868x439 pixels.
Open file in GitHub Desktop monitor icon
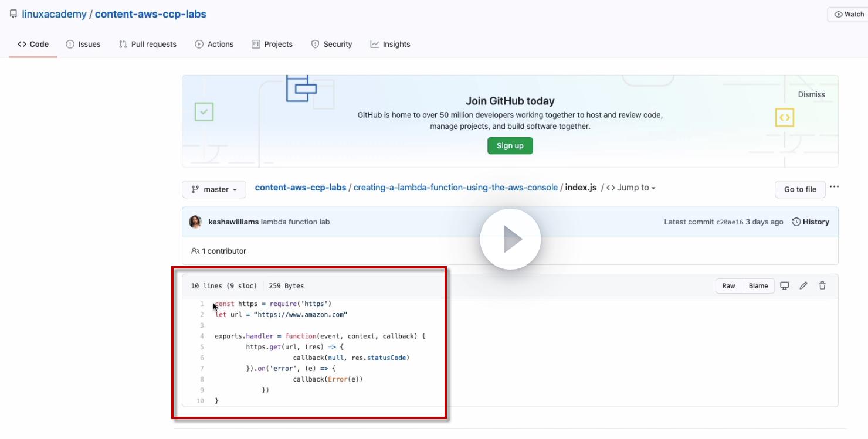784,285
